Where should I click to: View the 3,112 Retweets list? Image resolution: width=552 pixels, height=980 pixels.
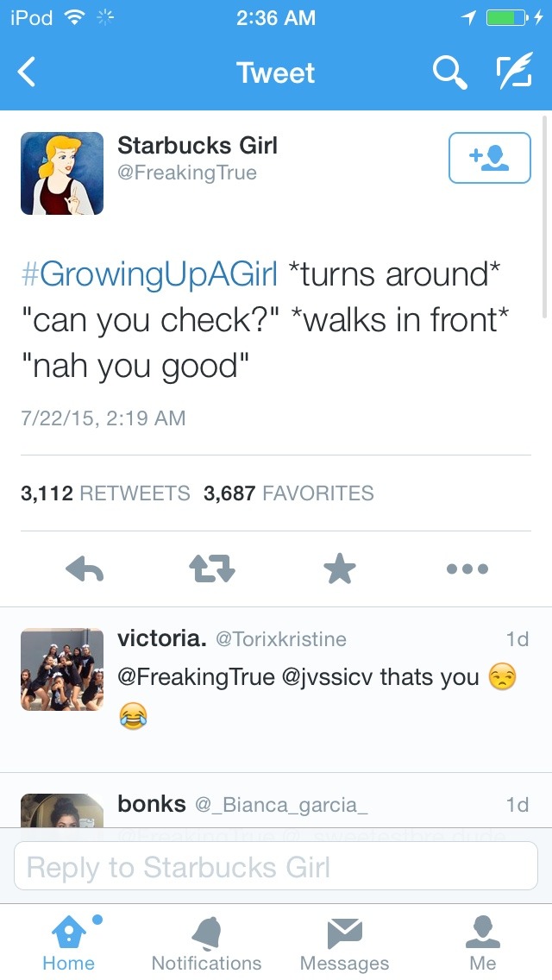(x=105, y=493)
